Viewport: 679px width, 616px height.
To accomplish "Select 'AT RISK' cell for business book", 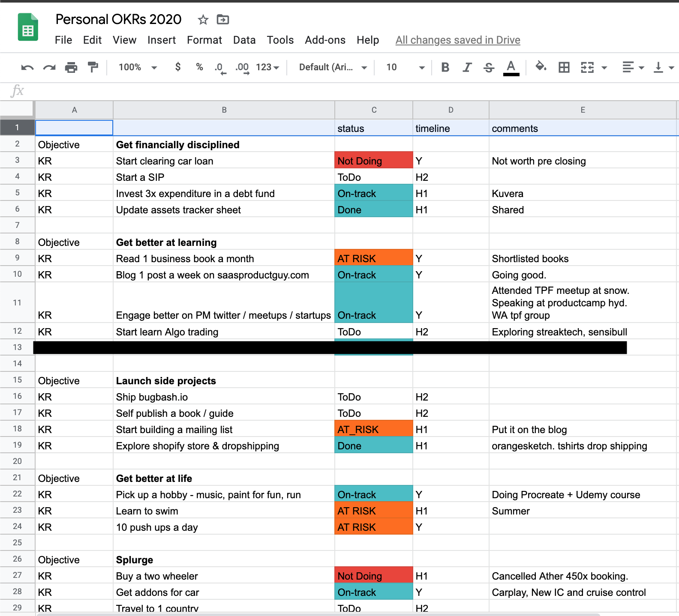I will click(x=374, y=258).
